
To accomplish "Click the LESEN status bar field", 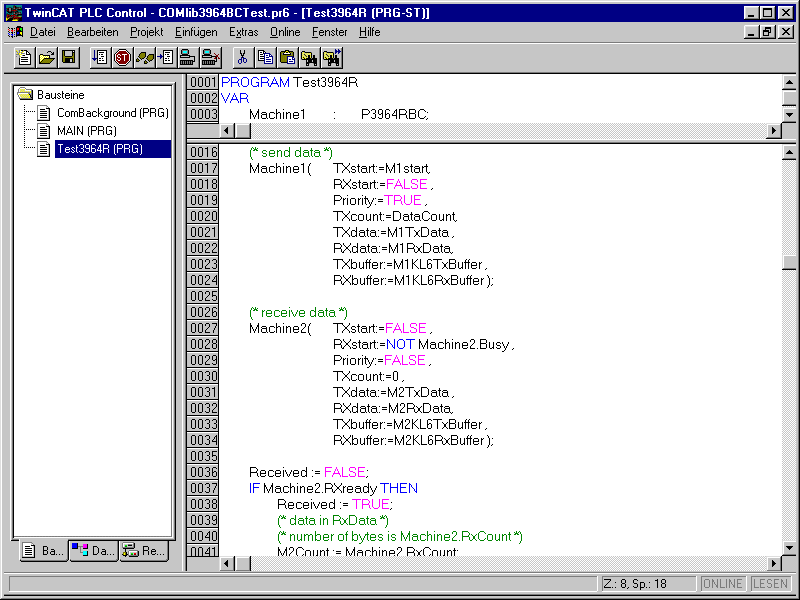I will pyautogui.click(x=770, y=583).
